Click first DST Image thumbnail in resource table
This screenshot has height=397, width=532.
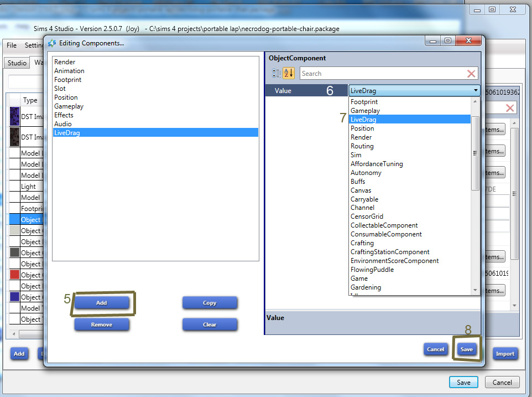click(x=14, y=116)
